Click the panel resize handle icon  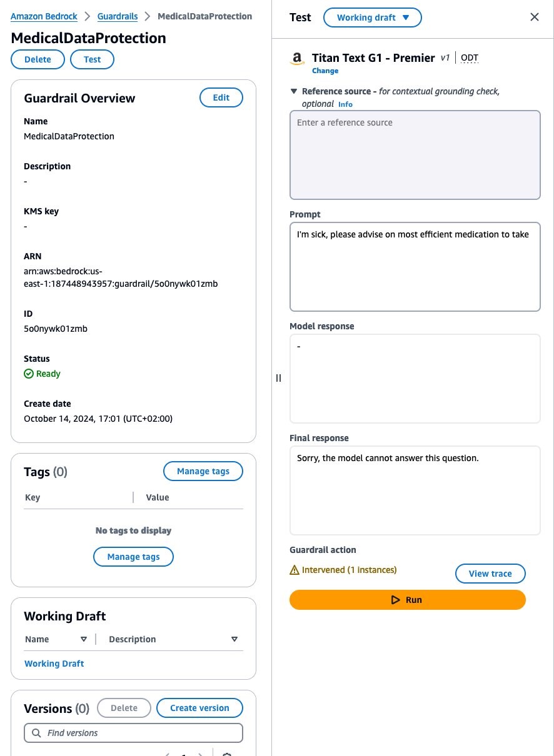(x=279, y=378)
